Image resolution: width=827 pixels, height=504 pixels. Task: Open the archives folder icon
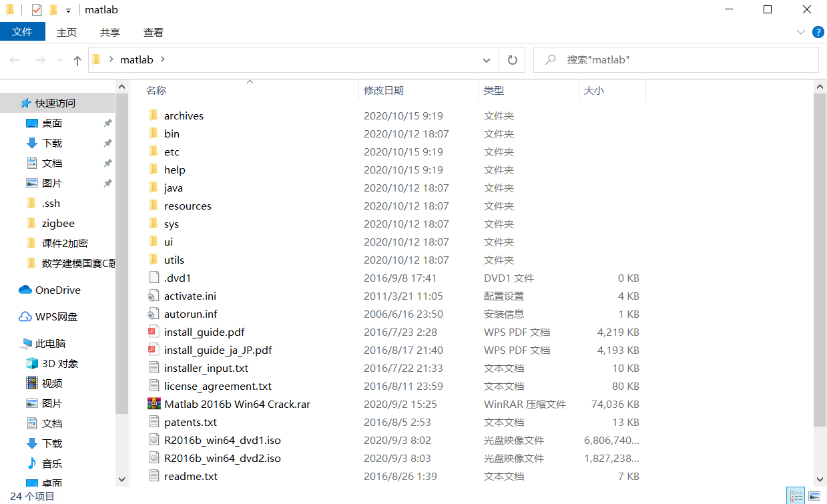tap(154, 115)
